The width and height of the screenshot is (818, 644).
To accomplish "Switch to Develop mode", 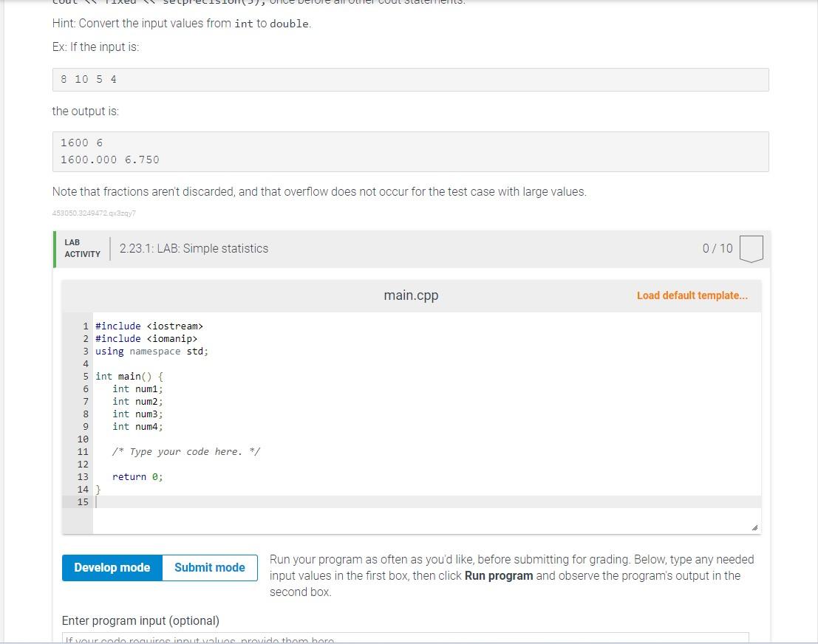I will coord(112,567).
